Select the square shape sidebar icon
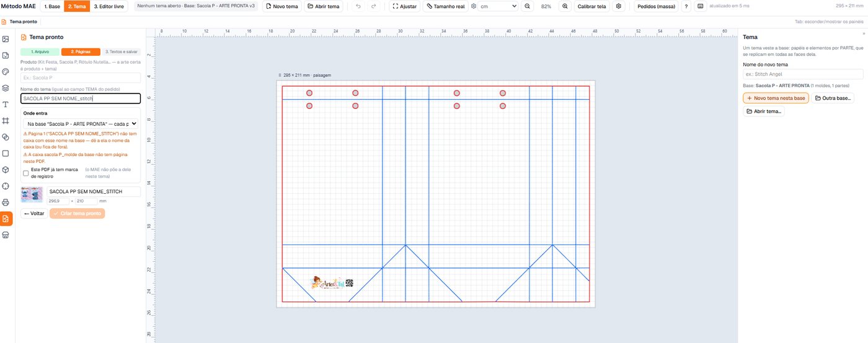 coord(6,153)
